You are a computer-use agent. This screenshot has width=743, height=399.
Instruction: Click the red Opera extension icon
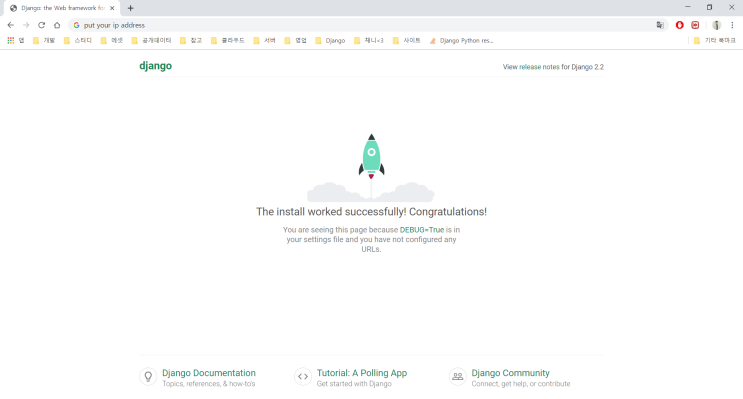680,25
